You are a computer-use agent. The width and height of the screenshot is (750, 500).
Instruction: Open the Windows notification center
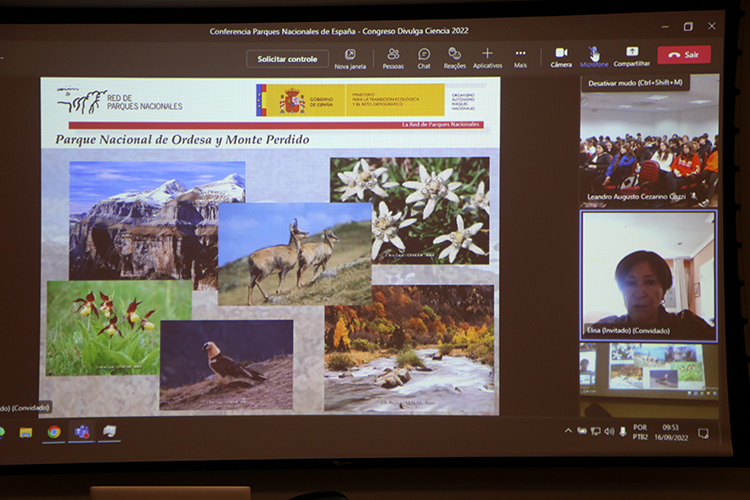(x=703, y=433)
